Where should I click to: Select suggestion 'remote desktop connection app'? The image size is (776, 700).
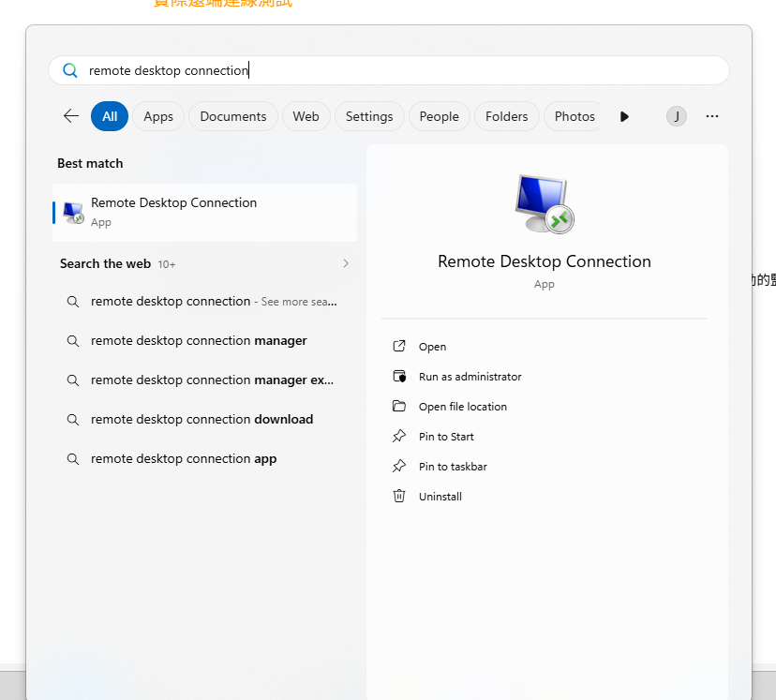point(205,459)
